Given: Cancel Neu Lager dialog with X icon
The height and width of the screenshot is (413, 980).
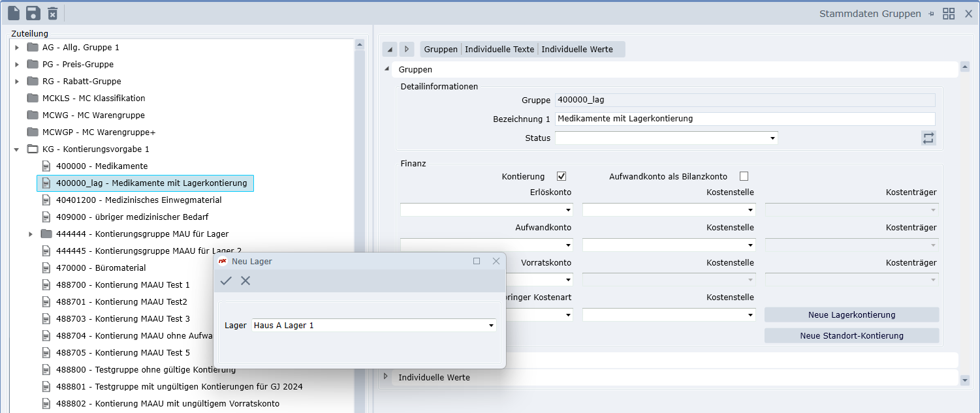Looking at the screenshot, I should tap(245, 281).
